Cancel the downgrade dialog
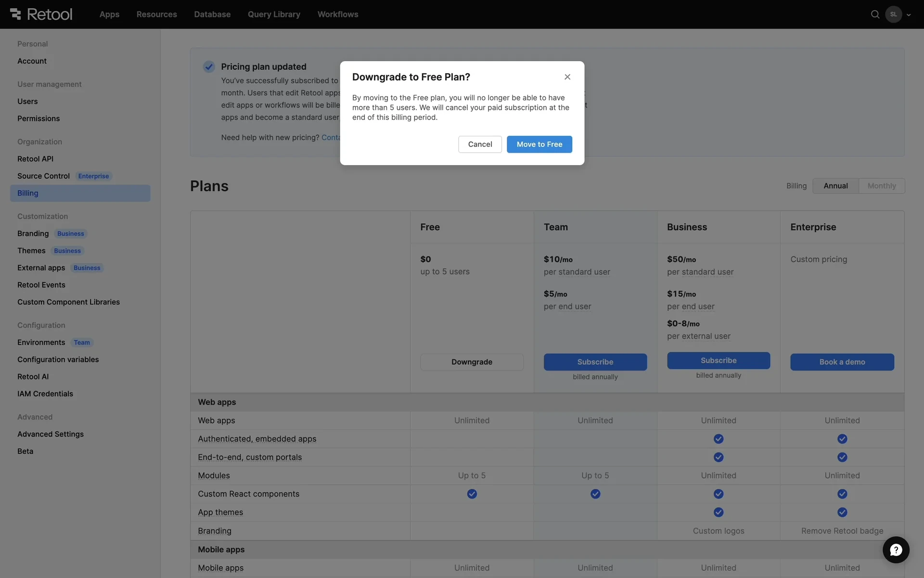This screenshot has width=924, height=578. click(480, 144)
